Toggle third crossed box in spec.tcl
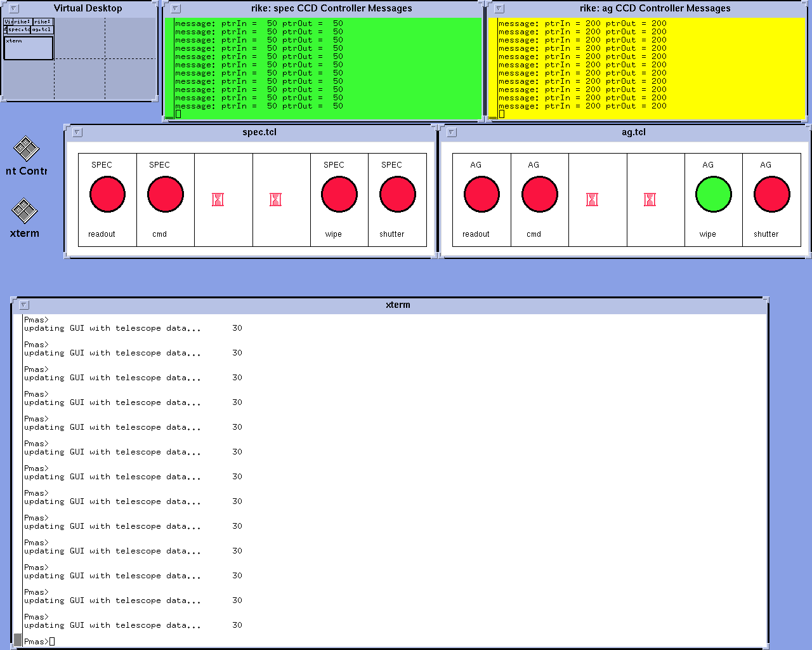The image size is (812, 650). [218, 200]
